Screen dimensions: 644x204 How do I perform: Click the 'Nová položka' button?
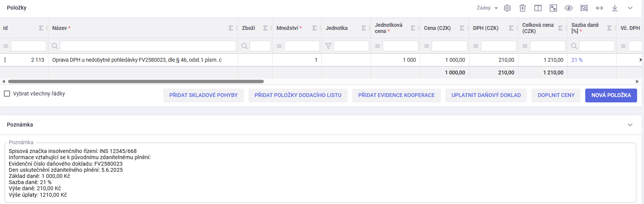[x=611, y=95]
